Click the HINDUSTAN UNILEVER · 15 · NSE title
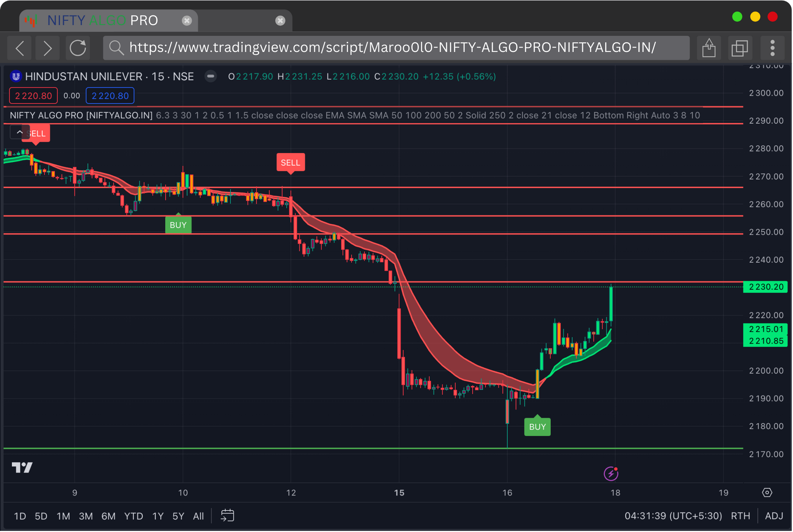This screenshot has width=793, height=532. pyautogui.click(x=110, y=76)
